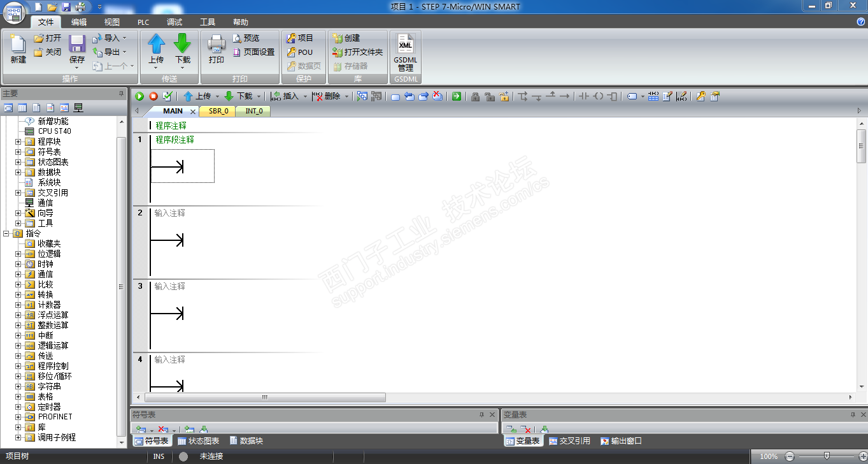Click the 程序段注释 comment field in network 1
This screenshot has height=464, width=868.
[x=175, y=140]
